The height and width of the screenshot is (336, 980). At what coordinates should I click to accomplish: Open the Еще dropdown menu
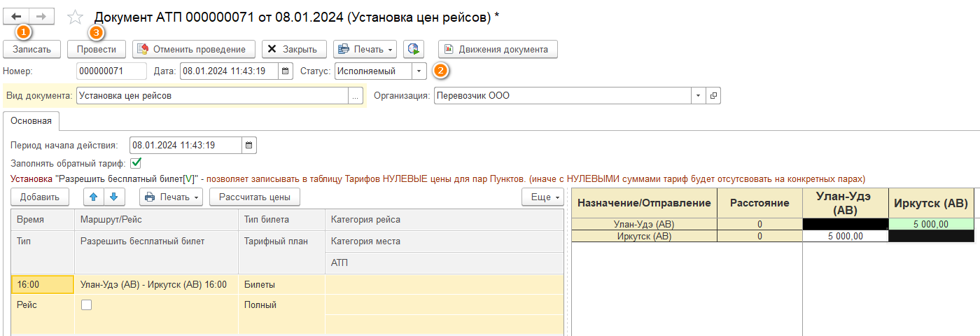[x=542, y=197]
